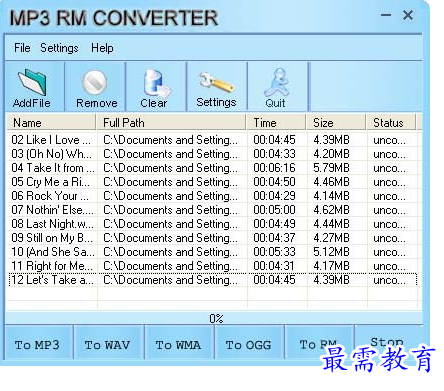Image resolution: width=444 pixels, height=391 pixels.
Task: Open the Settings menu
Action: point(59,48)
